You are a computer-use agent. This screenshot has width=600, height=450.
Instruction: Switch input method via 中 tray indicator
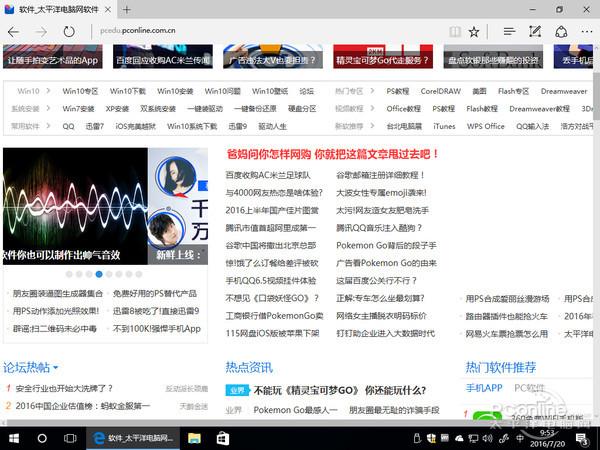click(520, 439)
